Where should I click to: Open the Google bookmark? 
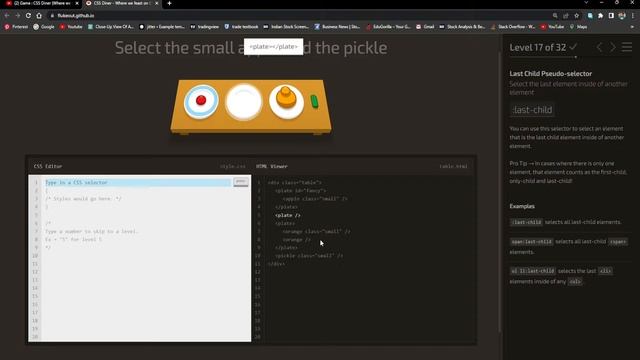coord(44,27)
